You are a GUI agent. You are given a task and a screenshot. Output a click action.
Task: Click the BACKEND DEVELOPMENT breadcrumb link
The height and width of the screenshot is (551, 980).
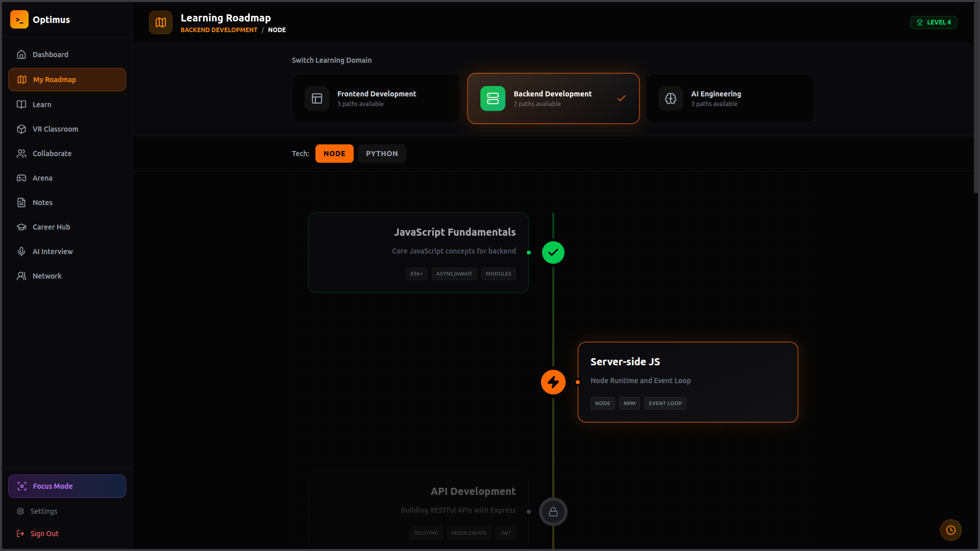click(x=219, y=30)
